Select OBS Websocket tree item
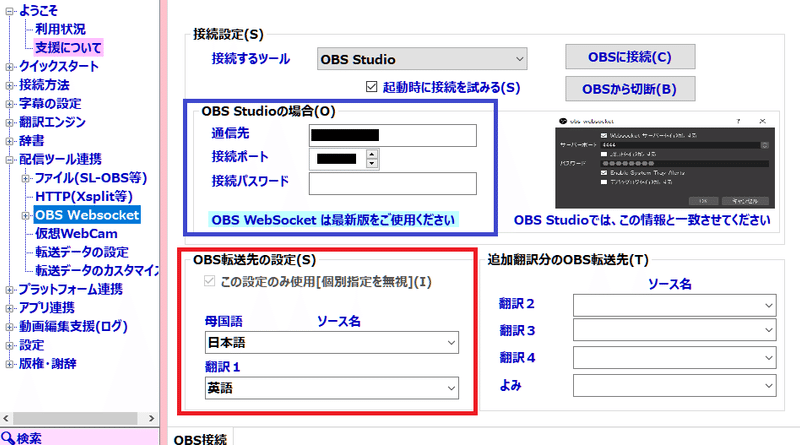The height and width of the screenshot is (445, 800). (x=87, y=215)
